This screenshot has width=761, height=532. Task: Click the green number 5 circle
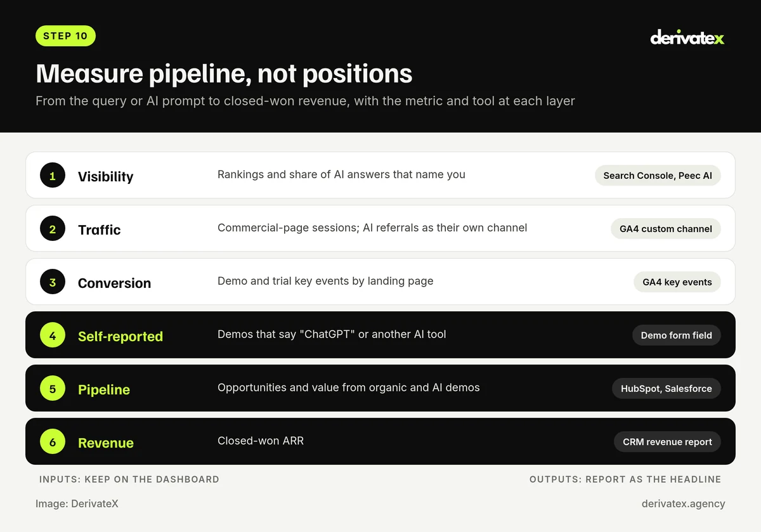click(53, 389)
